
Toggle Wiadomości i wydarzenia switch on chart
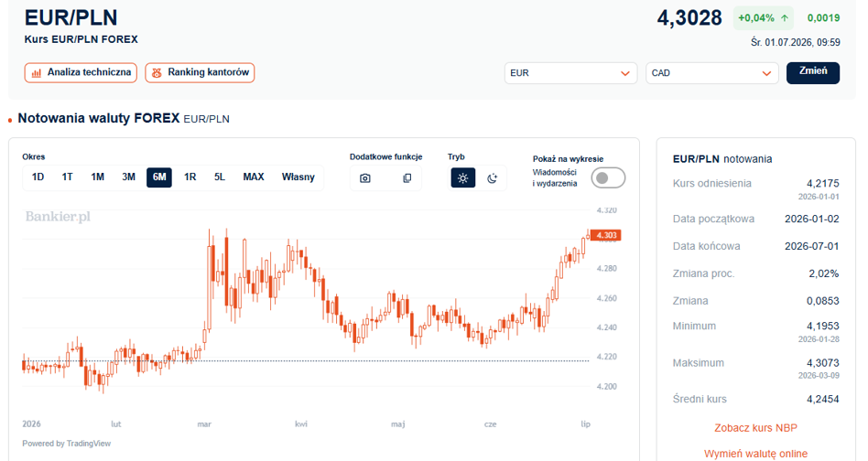[608, 178]
